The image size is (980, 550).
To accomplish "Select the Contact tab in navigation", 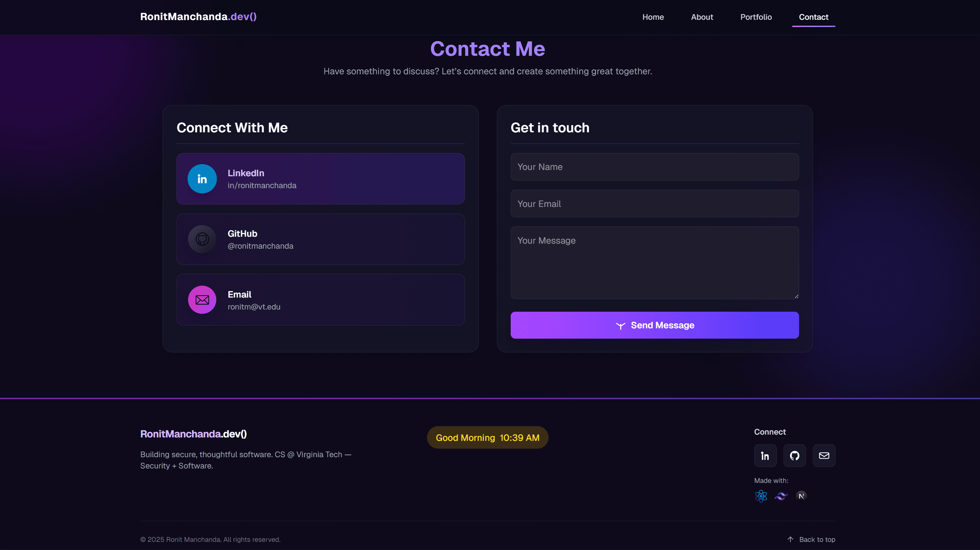I will click(813, 17).
